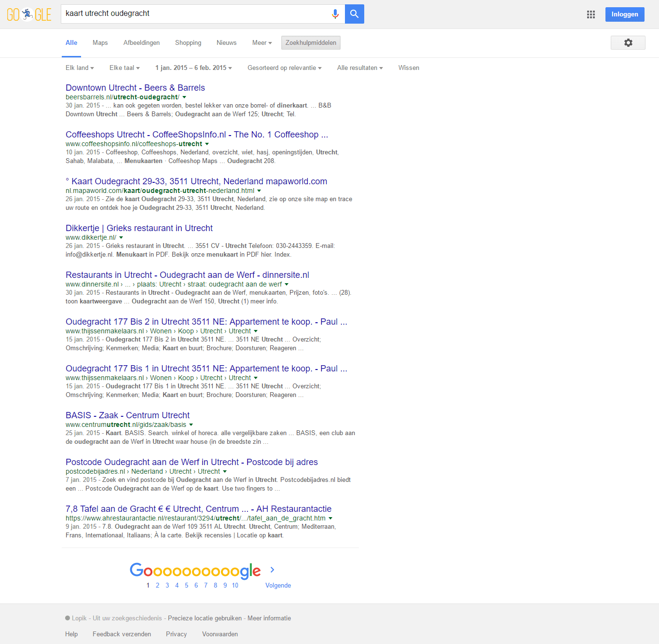Click the Volgende next page link
The height and width of the screenshot is (644, 659).
278,585
